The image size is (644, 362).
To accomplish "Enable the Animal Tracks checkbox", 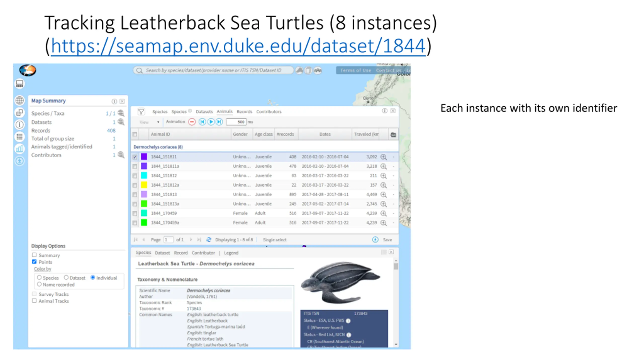I will coord(34,301).
